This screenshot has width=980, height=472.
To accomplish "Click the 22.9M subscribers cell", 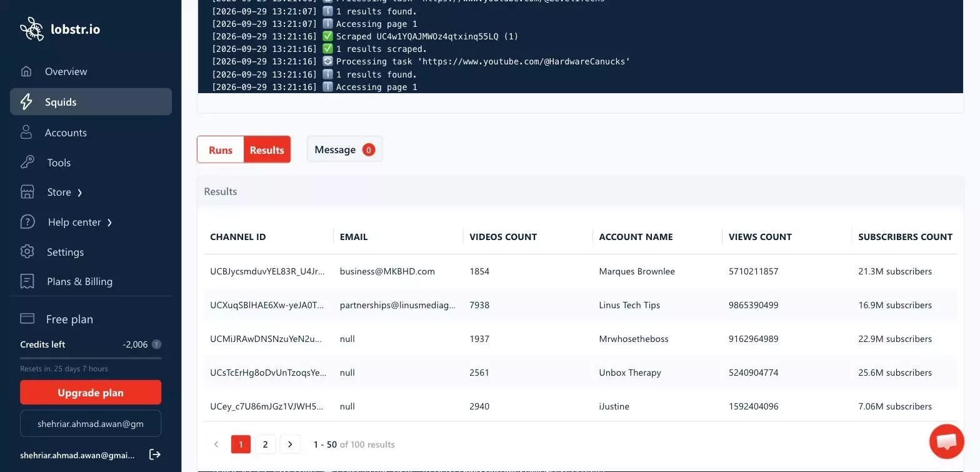I will (895, 339).
